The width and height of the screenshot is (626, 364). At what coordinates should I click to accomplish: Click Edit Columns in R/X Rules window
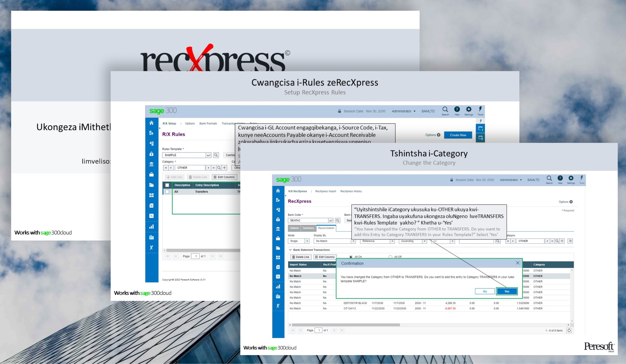coord(224,177)
